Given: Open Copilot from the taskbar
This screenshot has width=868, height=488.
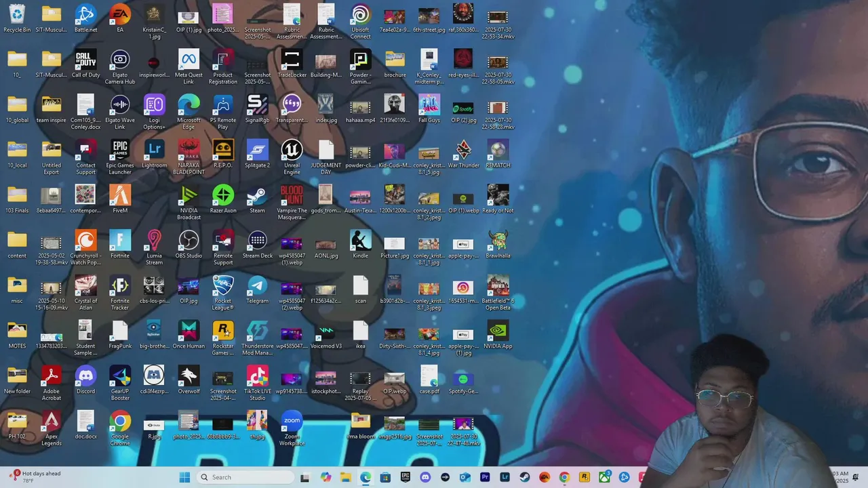Looking at the screenshot, I should (325, 477).
